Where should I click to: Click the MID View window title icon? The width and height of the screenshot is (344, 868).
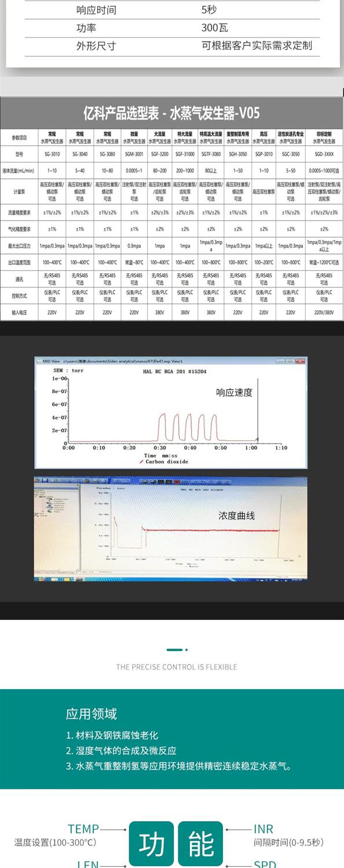pos(38,361)
